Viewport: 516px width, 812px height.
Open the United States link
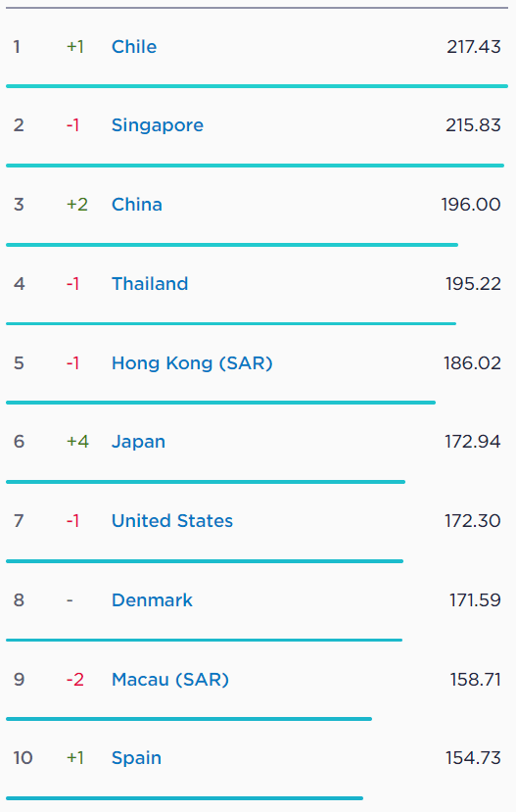[x=171, y=521]
